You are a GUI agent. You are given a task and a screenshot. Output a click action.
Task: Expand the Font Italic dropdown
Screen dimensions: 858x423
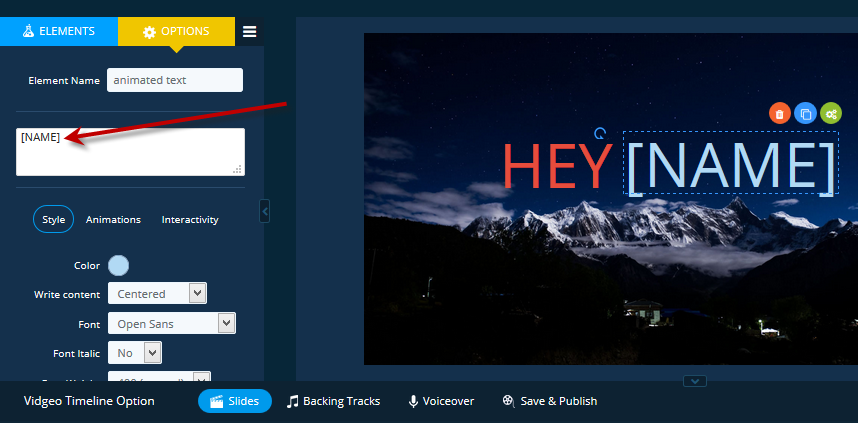pyautogui.click(x=135, y=353)
